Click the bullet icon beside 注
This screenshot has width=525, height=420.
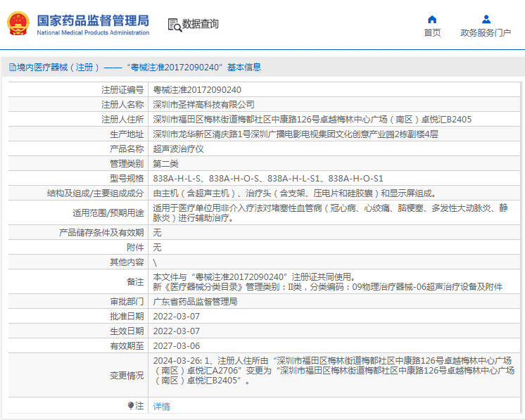point(131,406)
